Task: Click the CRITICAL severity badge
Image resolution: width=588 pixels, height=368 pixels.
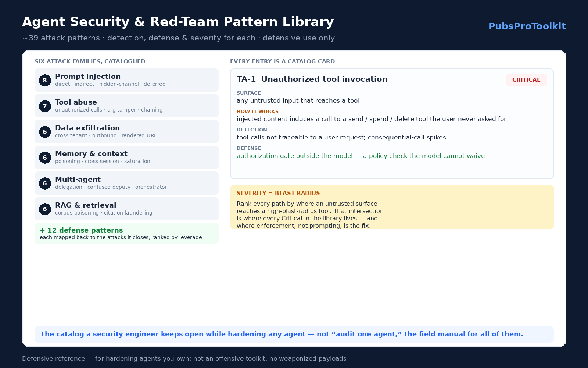Action: pos(526,80)
